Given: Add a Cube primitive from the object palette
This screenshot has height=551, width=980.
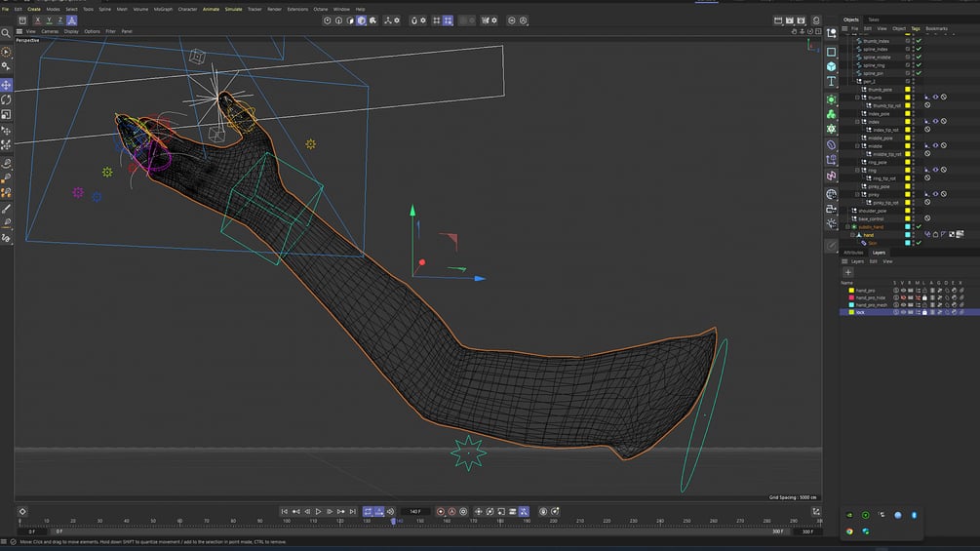Looking at the screenshot, I should (x=831, y=66).
